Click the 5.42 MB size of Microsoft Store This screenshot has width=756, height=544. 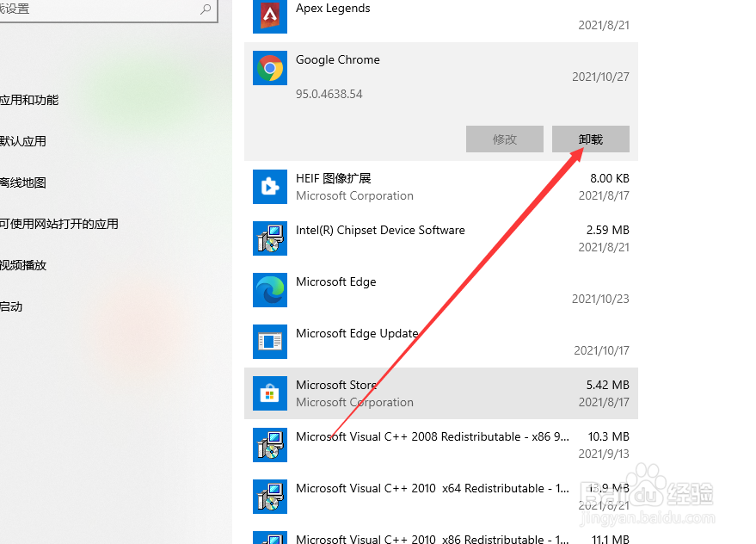[x=607, y=386]
